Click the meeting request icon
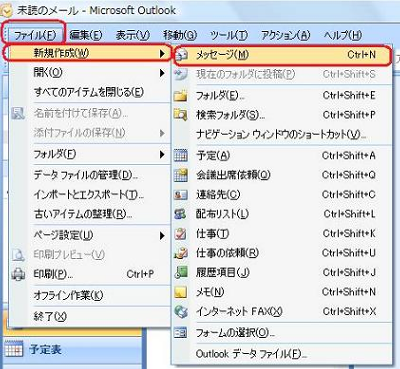Screen dimensions: 400x369 [181, 175]
